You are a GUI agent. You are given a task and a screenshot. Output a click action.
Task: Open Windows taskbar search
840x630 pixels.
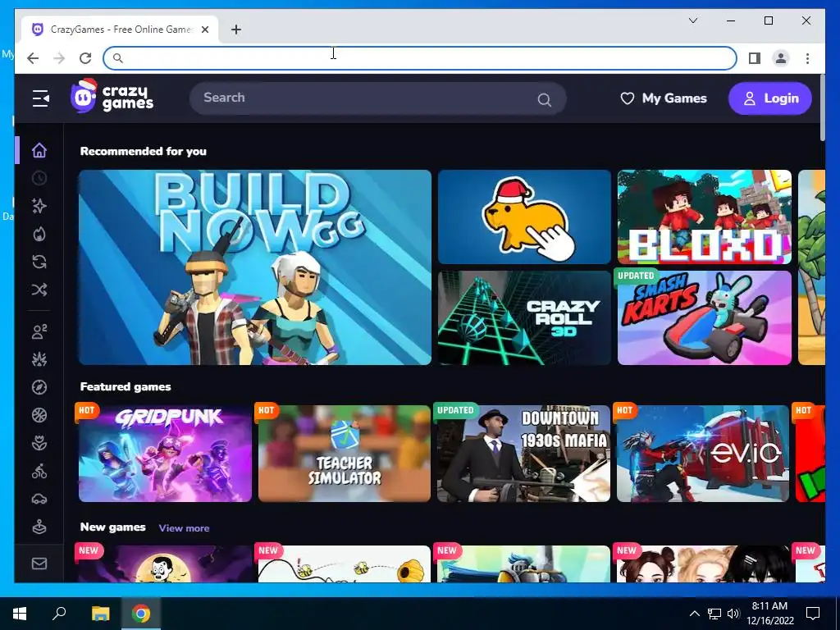pos(59,614)
